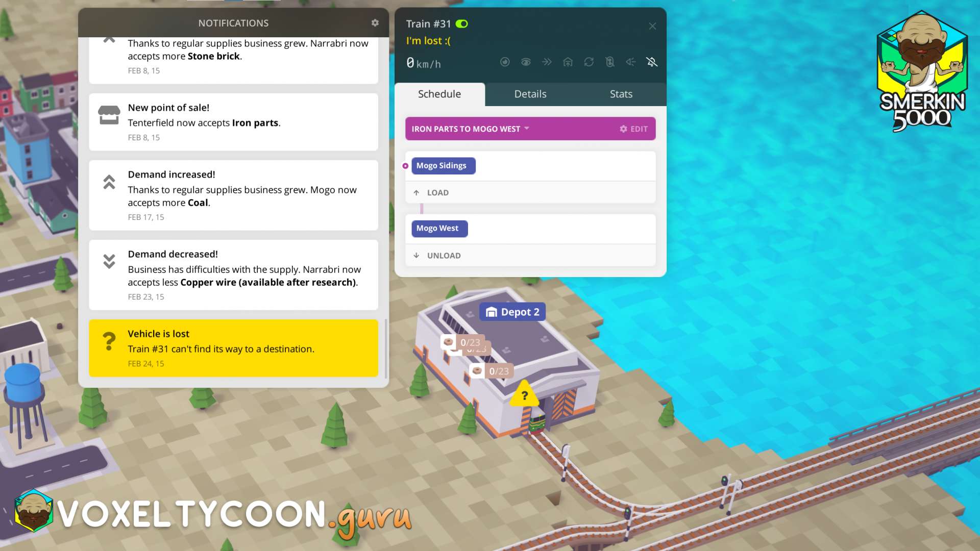
Task: Open notifications settings gear
Action: click(x=375, y=23)
